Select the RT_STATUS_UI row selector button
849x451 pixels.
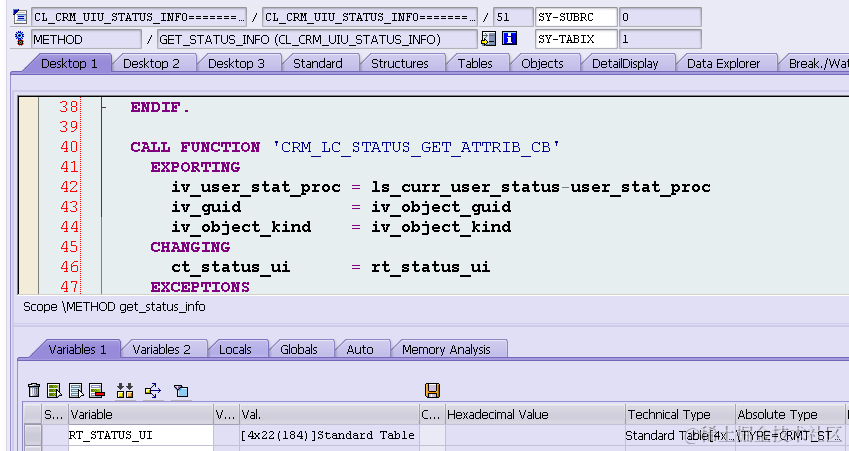33,435
